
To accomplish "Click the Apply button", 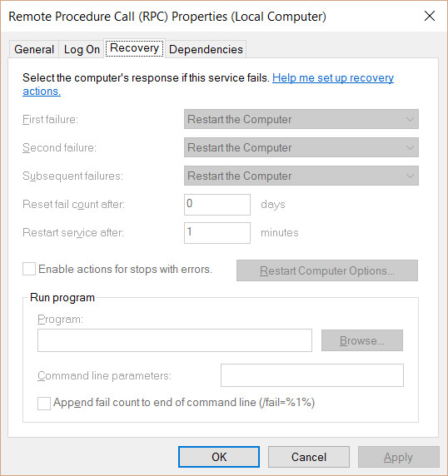I will coord(399,457).
